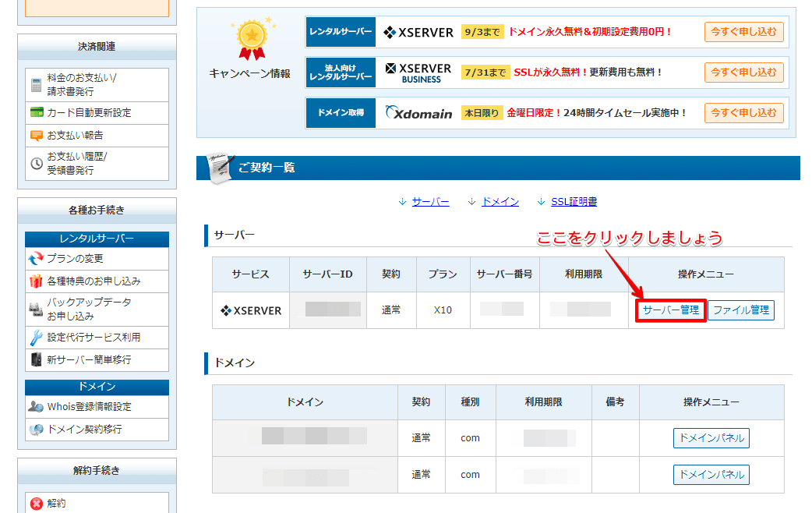Viewport: 812px width, 513px height.
Task: Click the 本日限り badge
Action: point(482,113)
